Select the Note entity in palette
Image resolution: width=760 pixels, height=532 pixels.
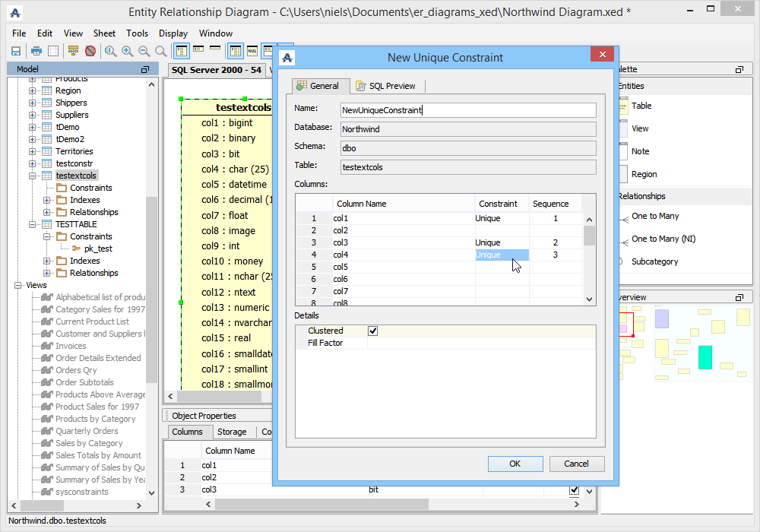(640, 151)
